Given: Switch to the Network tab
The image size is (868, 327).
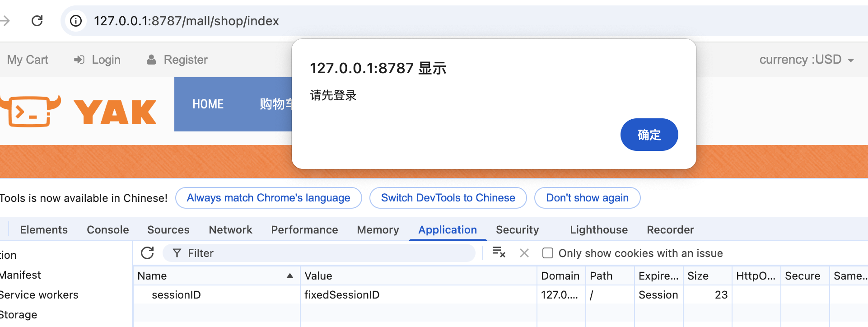Looking at the screenshot, I should 230,230.
